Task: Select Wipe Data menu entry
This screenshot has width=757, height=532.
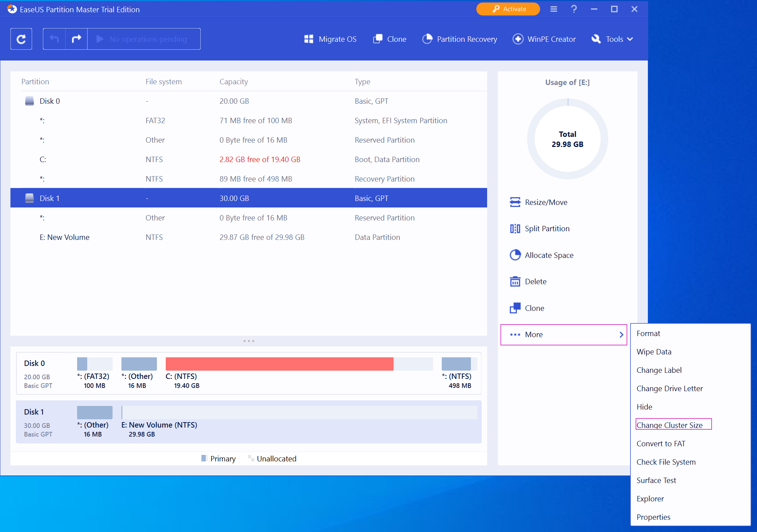Action: [654, 352]
